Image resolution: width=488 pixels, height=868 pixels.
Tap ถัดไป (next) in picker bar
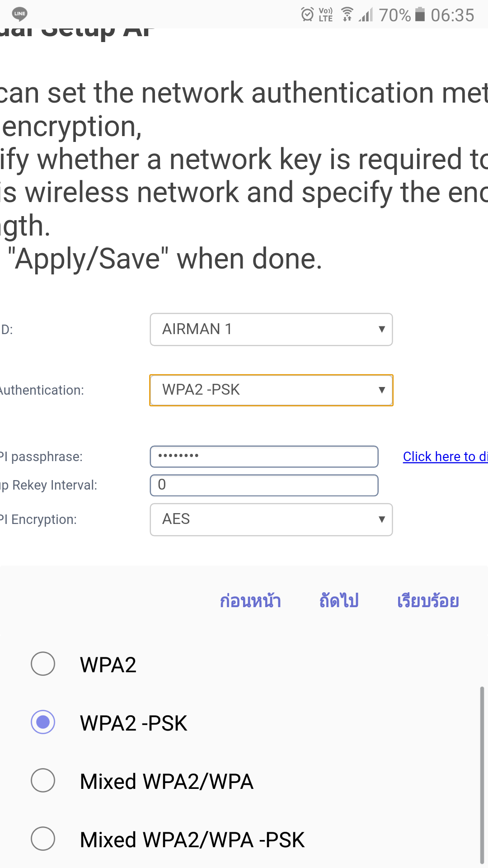[339, 601]
